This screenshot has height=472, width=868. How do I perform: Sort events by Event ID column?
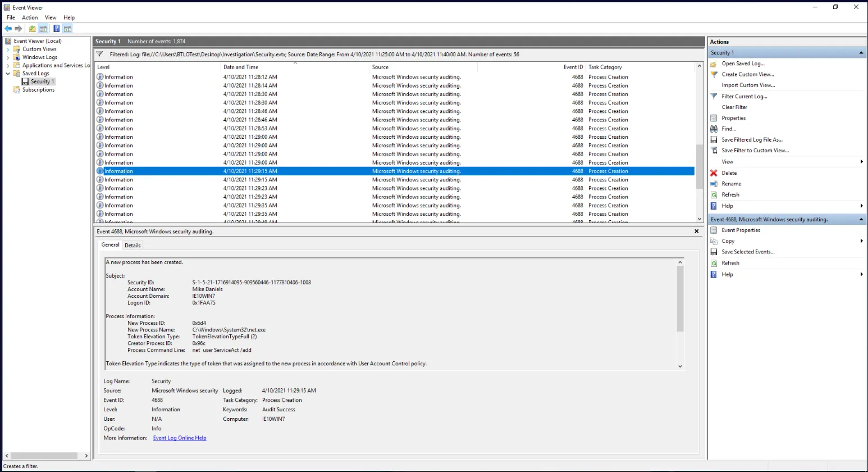[x=531, y=67]
